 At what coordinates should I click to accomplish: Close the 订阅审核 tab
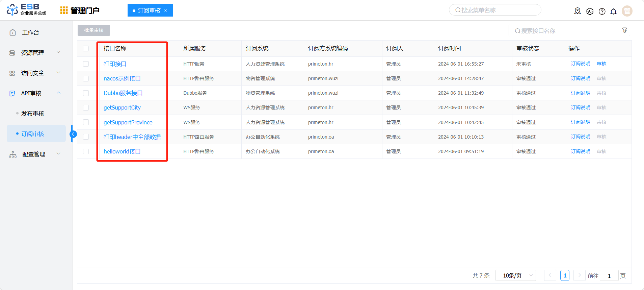pos(166,10)
